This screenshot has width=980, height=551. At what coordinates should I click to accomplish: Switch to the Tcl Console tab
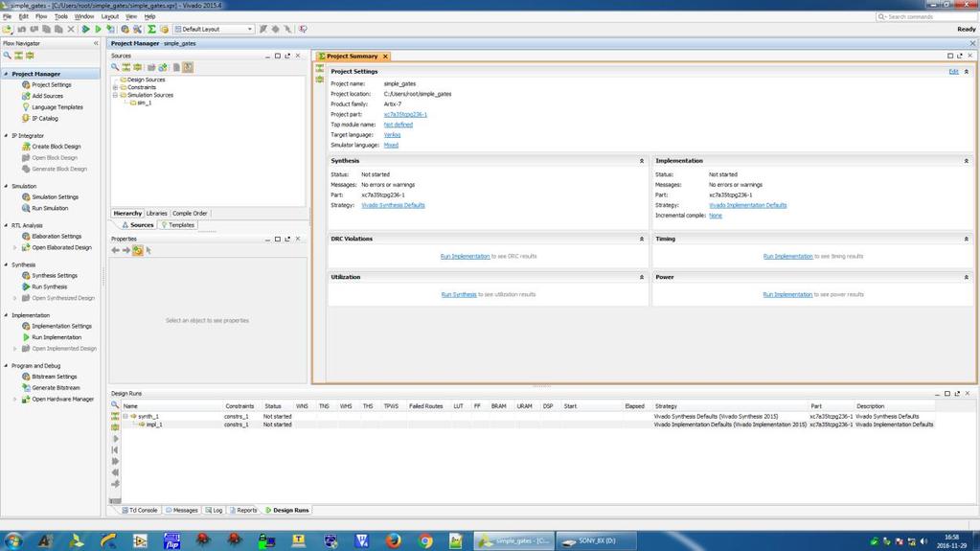[139, 511]
